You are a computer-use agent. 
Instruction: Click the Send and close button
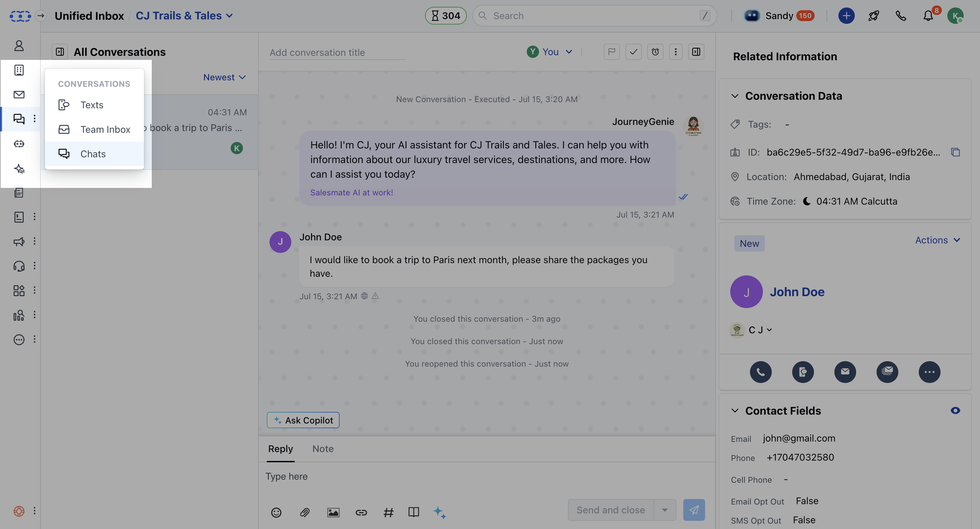[610, 510]
